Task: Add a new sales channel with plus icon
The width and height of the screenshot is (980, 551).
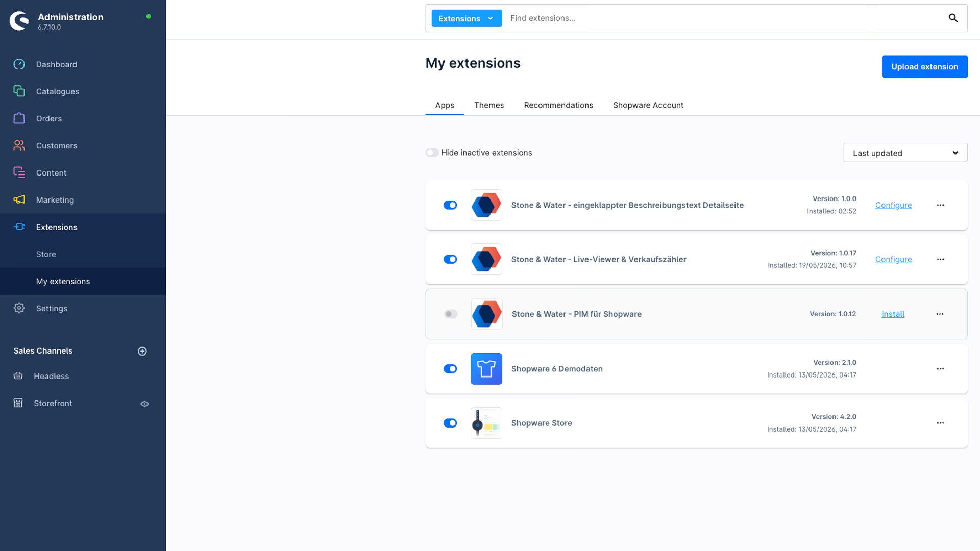Action: (142, 351)
